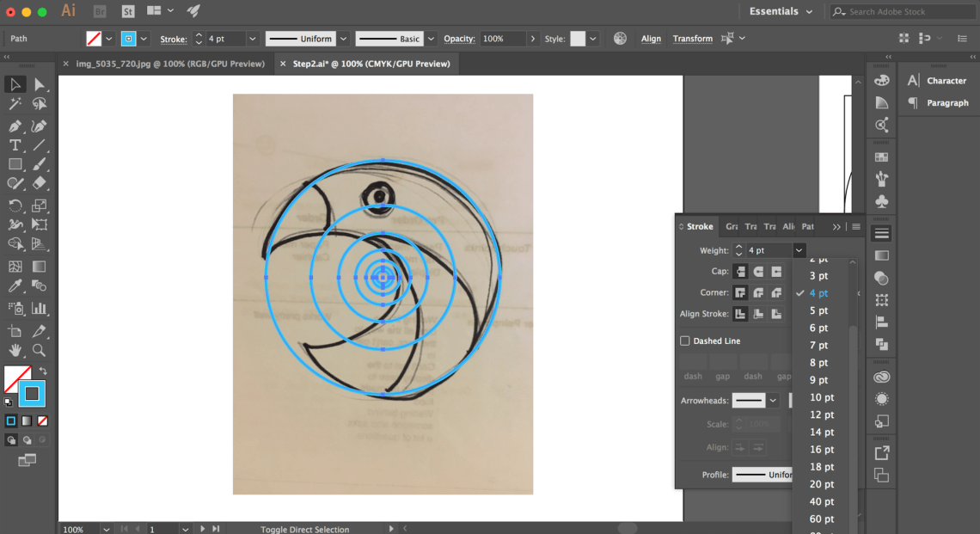The width and height of the screenshot is (980, 534).
Task: Choose 12 pt from the weight list
Action: click(x=821, y=414)
